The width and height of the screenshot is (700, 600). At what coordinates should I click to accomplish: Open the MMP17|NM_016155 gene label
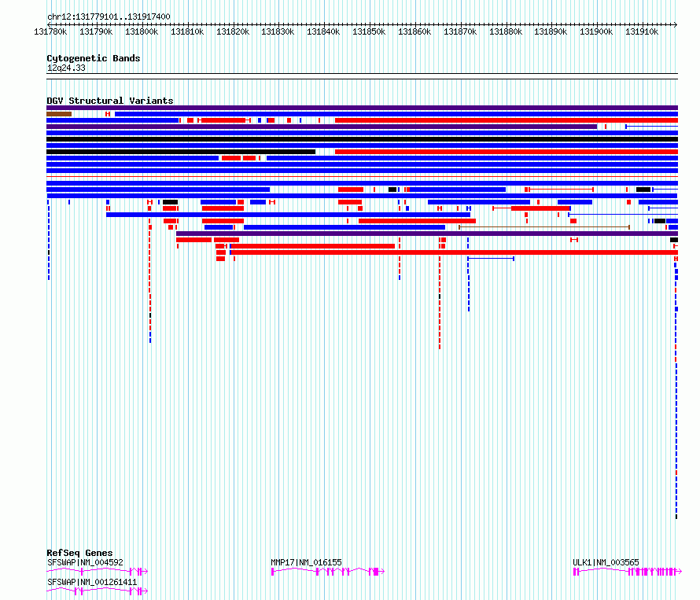point(306,562)
